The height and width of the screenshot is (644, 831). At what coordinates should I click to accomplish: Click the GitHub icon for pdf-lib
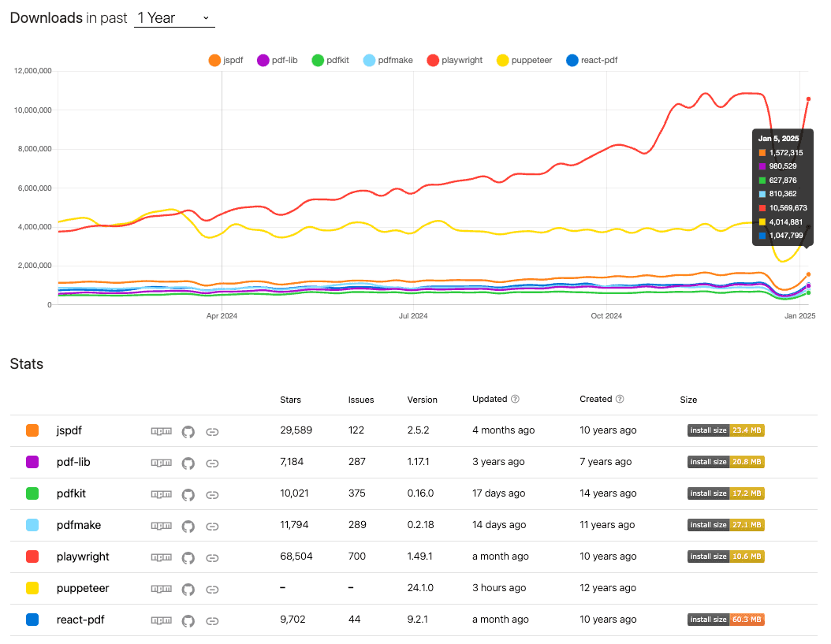(x=188, y=463)
